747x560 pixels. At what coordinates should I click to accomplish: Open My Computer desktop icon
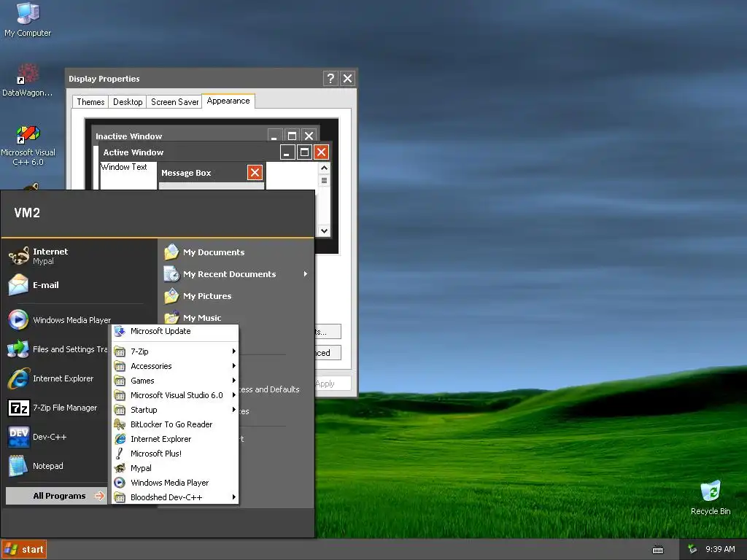pos(28,19)
